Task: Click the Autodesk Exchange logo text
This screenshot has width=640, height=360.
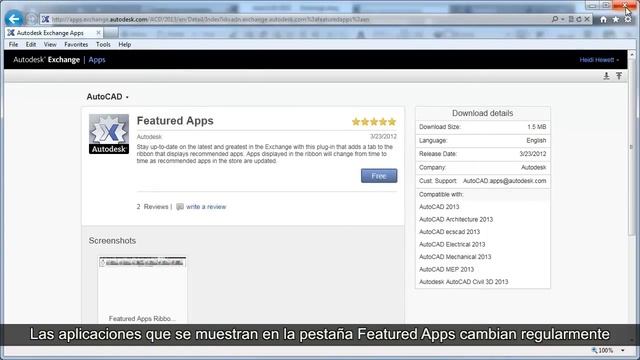Action: (47, 60)
